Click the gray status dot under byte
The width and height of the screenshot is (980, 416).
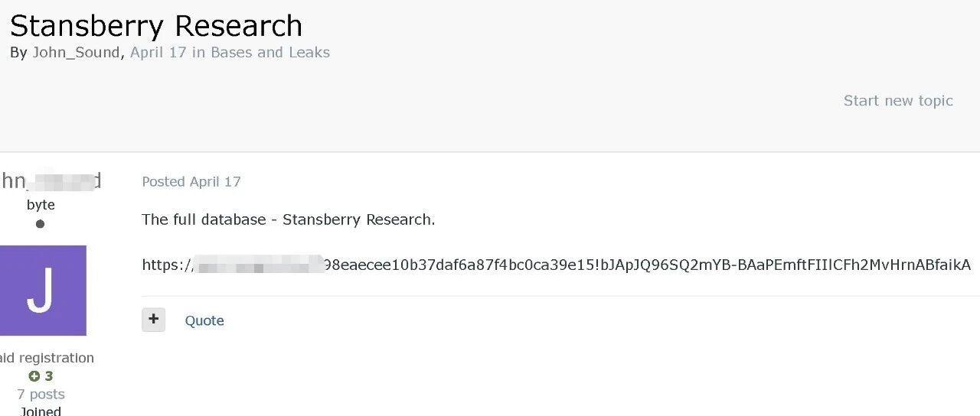pos(40,224)
